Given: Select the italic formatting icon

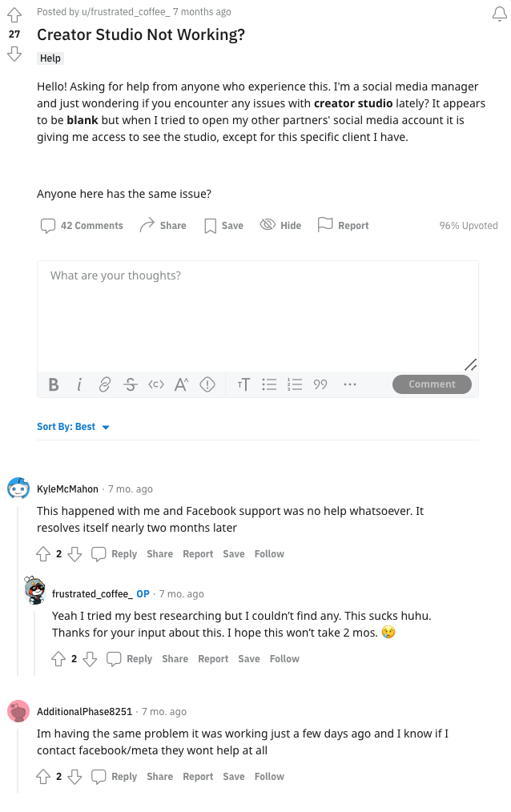Looking at the screenshot, I should coord(79,384).
